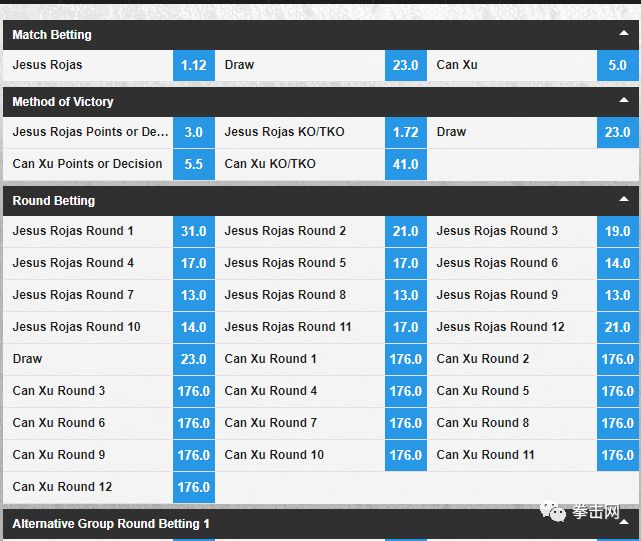641x541 pixels.
Task: Bet on Jesus Rojas Round 9 odds
Action: click(617, 295)
